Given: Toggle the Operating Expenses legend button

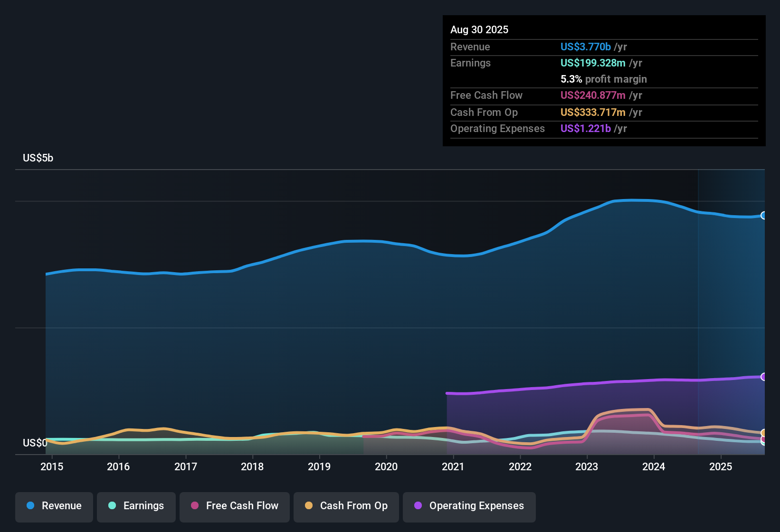Looking at the screenshot, I should 469,506.
